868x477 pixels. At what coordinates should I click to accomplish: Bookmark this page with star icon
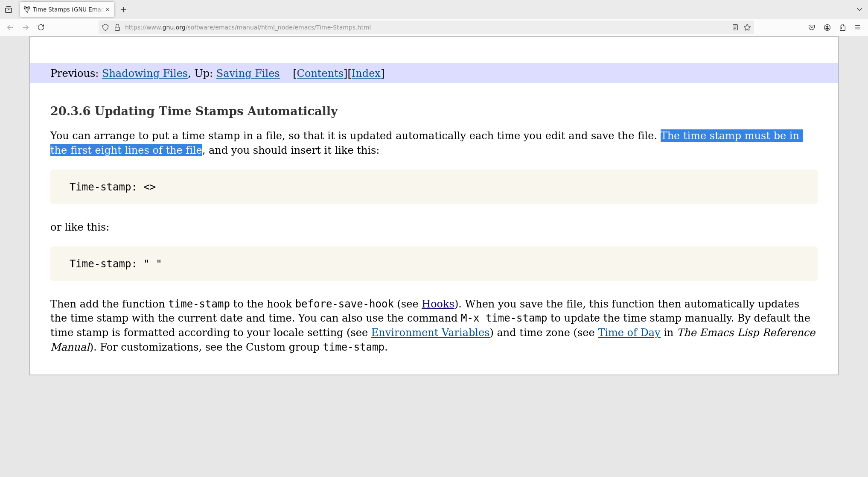747,27
